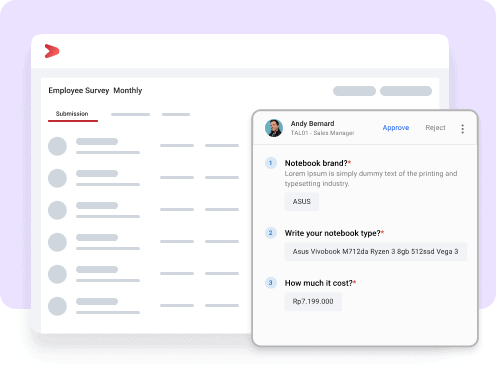Click the Lorem Ipsum description text
This screenshot has width=496, height=370.
[371, 179]
